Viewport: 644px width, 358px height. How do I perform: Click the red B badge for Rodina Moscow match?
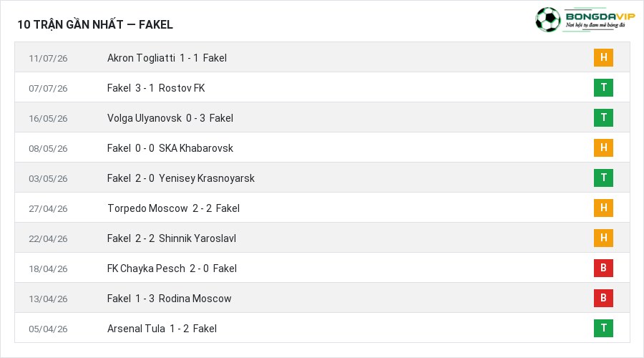coord(603,298)
